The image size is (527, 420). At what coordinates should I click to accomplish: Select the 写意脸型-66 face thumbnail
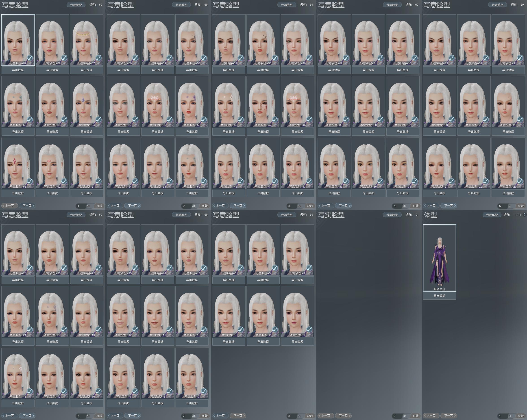point(18,101)
